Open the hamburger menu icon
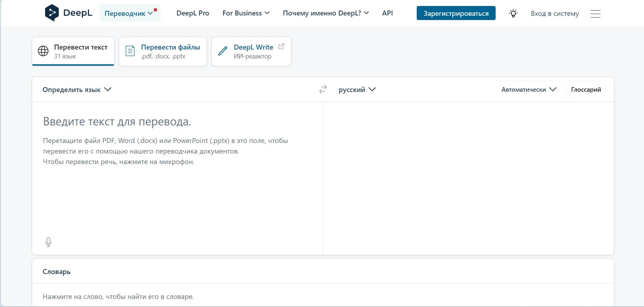The width and height of the screenshot is (644, 307). [x=595, y=14]
